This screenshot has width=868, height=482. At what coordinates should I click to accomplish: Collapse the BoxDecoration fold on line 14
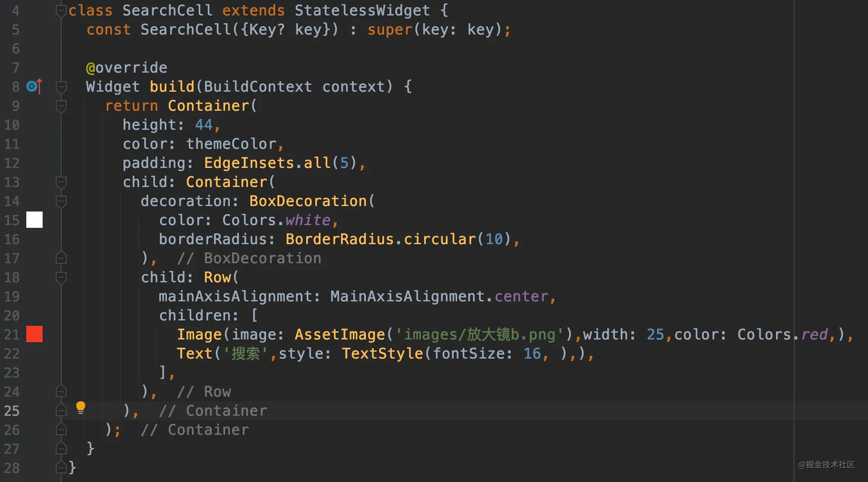(x=61, y=201)
